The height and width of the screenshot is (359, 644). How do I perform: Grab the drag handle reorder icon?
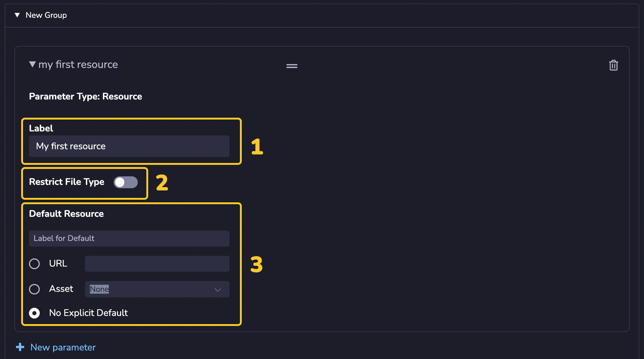[x=292, y=66]
